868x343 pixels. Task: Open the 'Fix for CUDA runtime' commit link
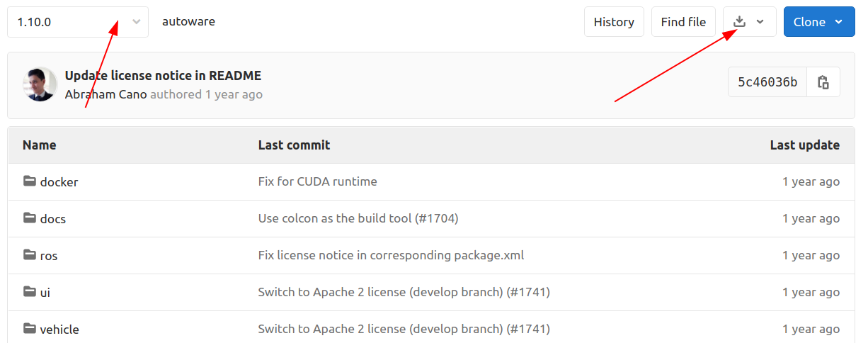click(317, 181)
